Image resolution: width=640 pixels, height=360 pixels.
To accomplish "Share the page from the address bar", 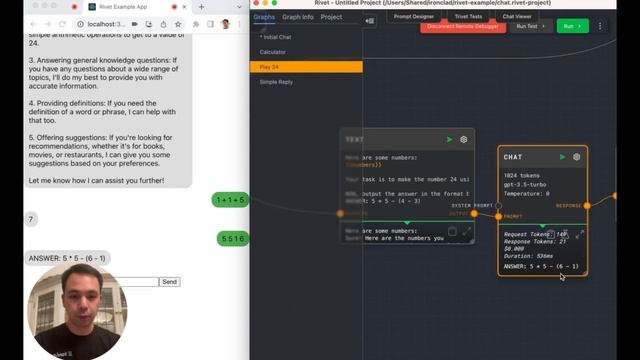I will tap(163, 24).
